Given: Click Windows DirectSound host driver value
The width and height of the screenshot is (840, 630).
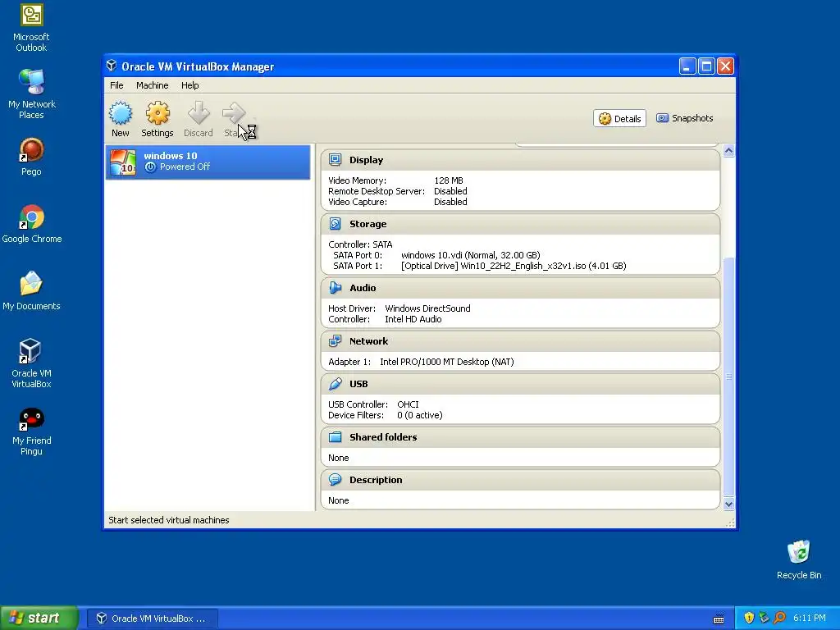Looking at the screenshot, I should tap(427, 308).
